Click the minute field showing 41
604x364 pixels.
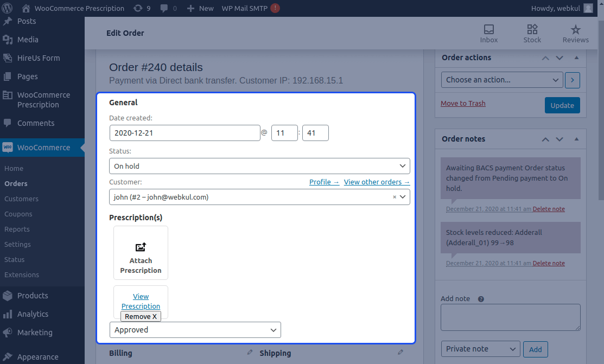(315, 133)
